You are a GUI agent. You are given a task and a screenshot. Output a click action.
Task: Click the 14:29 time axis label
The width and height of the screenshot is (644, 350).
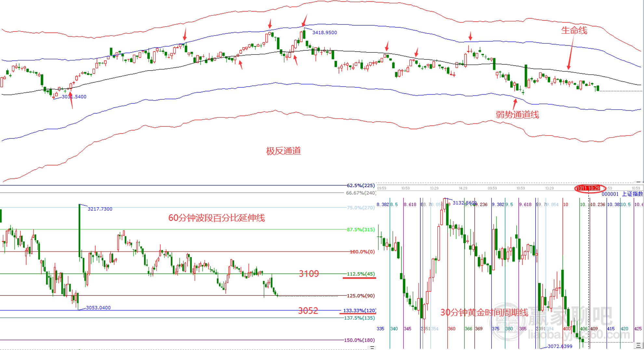[463, 188]
